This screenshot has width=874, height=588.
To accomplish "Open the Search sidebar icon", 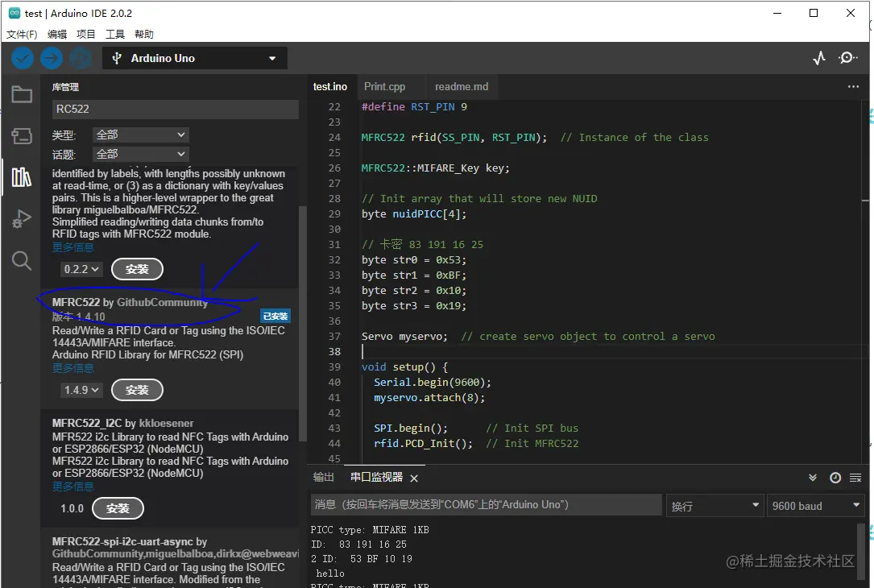I will point(22,260).
